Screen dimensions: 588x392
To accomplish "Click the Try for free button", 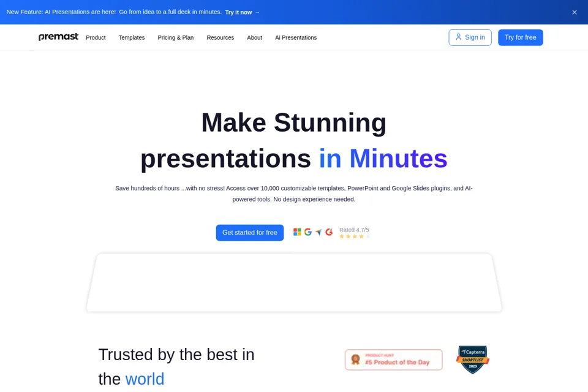I will click(x=520, y=37).
